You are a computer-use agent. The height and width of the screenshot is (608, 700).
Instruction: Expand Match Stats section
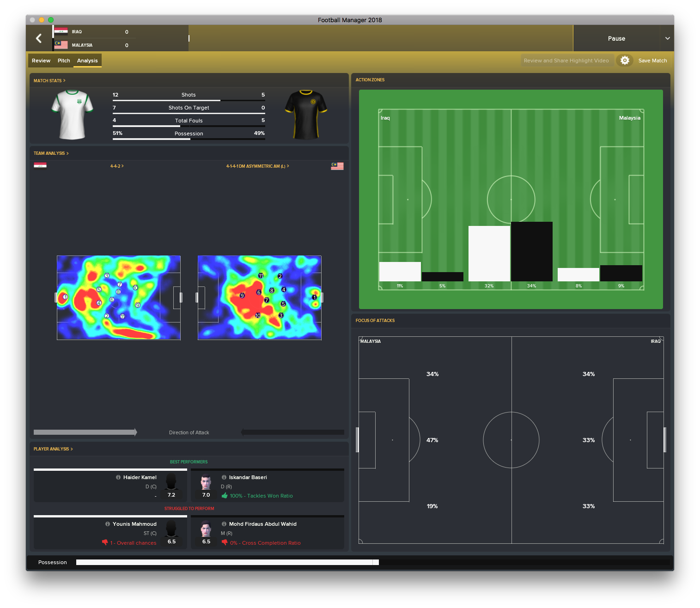[x=49, y=80]
